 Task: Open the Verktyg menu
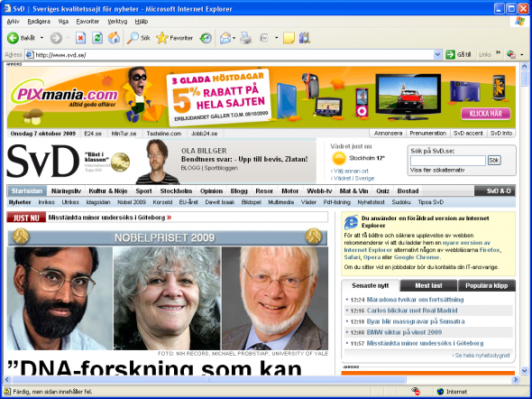[117, 22]
